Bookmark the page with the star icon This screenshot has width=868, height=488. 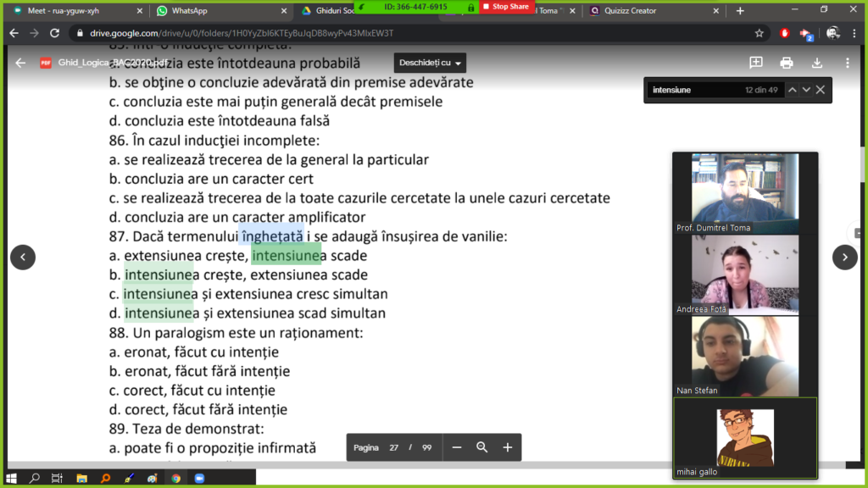(759, 33)
